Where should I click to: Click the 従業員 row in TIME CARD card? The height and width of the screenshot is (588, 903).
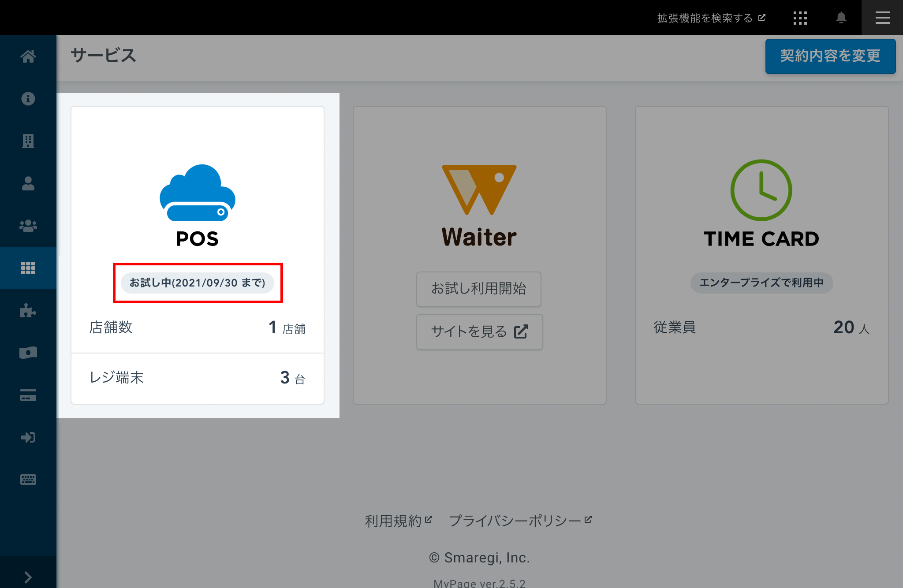point(761,327)
